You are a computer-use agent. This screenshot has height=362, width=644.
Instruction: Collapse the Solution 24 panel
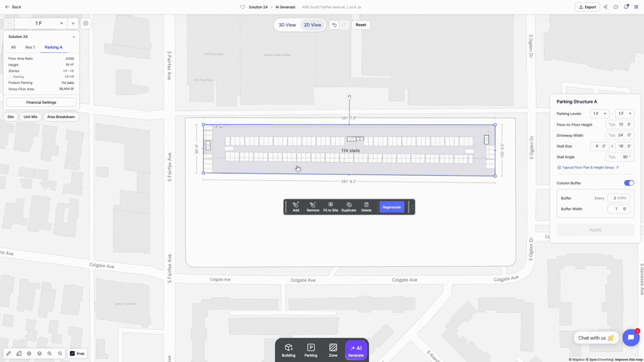coord(74,37)
